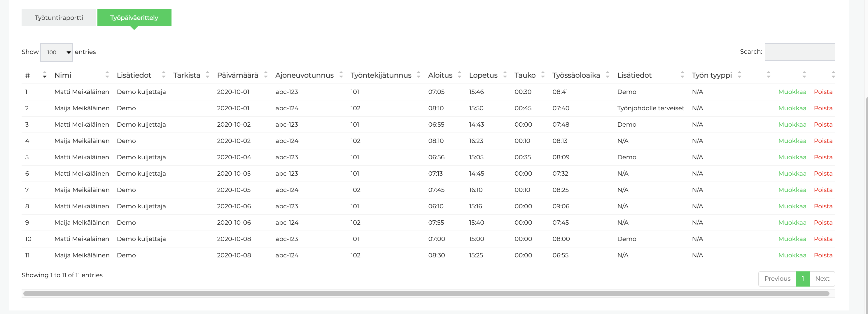Remove row 4 via Poista

pos(823,141)
